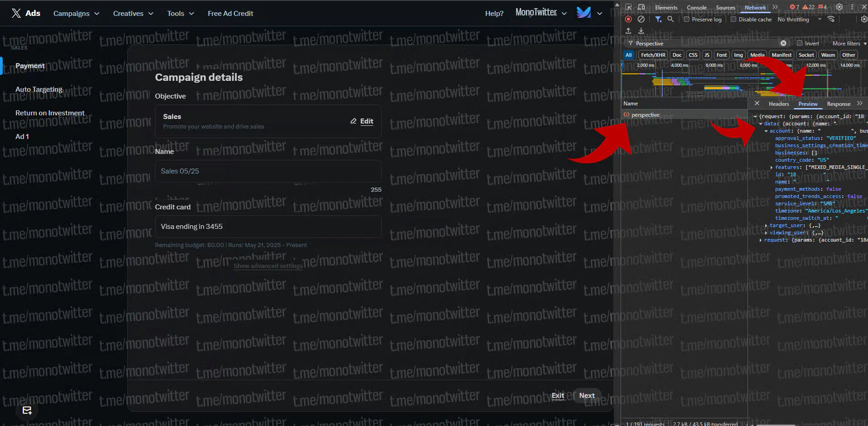Image resolution: width=868 pixels, height=426 pixels.
Task: Enable the Disable cache checkbox
Action: (x=733, y=20)
